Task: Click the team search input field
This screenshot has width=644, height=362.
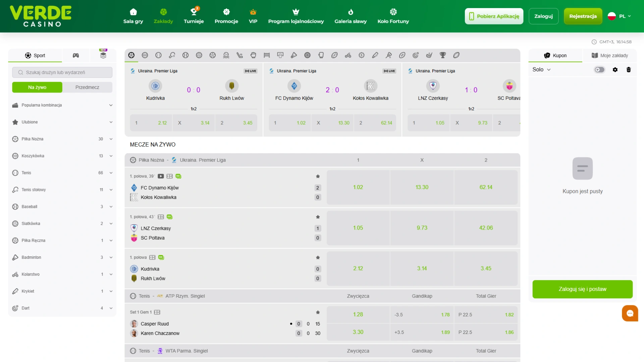Action: tap(62, 72)
